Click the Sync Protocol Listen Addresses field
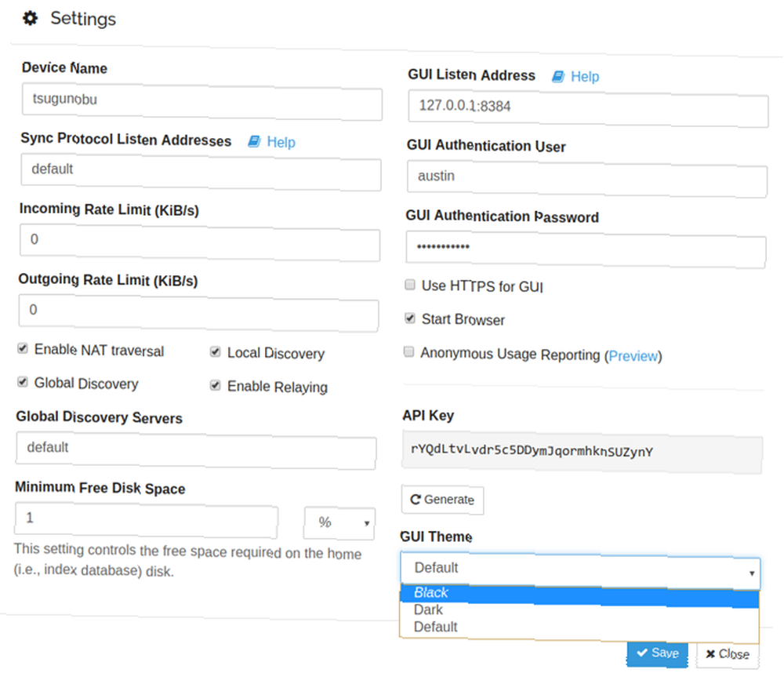 (201, 172)
